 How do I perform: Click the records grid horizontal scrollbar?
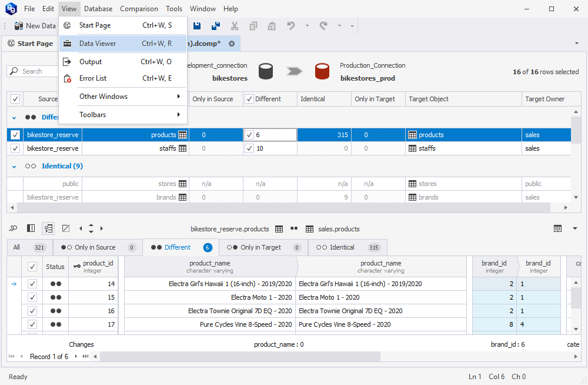coord(240,357)
